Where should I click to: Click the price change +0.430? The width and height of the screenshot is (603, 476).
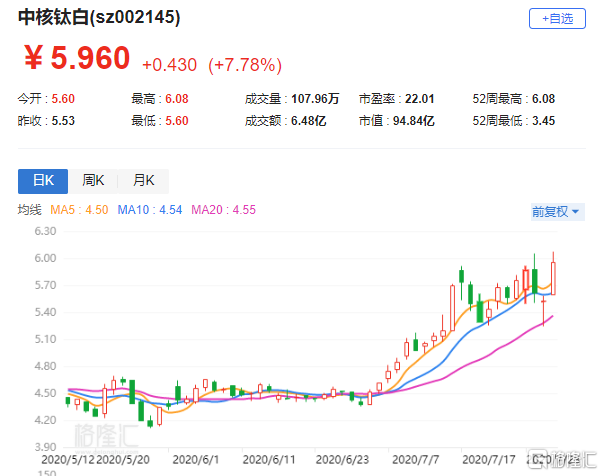pos(170,65)
